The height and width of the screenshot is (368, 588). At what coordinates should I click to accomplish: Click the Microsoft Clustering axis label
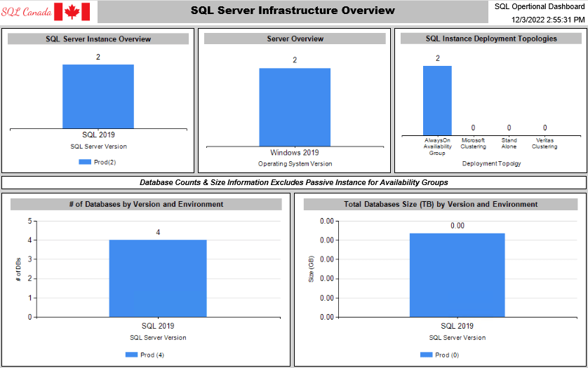pos(473,143)
